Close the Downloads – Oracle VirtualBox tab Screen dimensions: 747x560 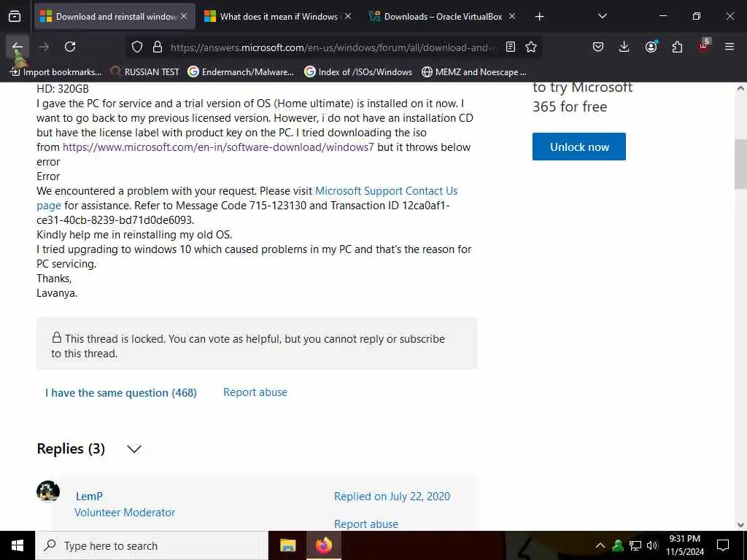[x=512, y=17]
